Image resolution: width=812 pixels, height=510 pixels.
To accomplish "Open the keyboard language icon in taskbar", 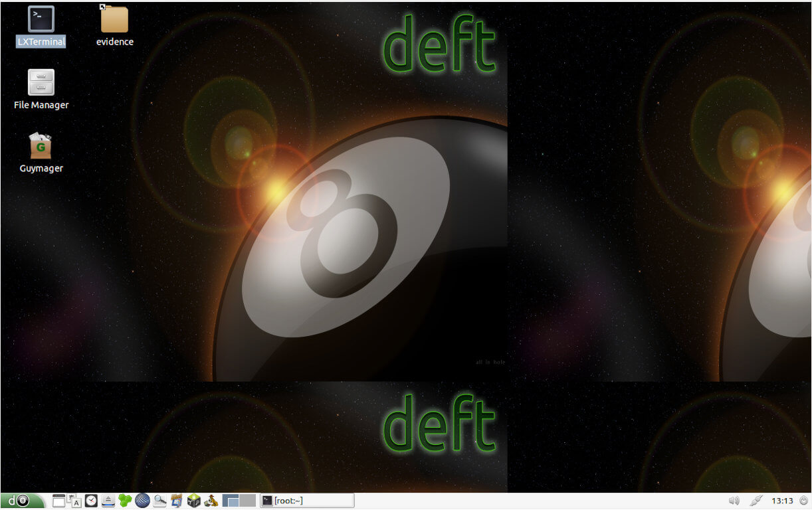I will (74, 501).
